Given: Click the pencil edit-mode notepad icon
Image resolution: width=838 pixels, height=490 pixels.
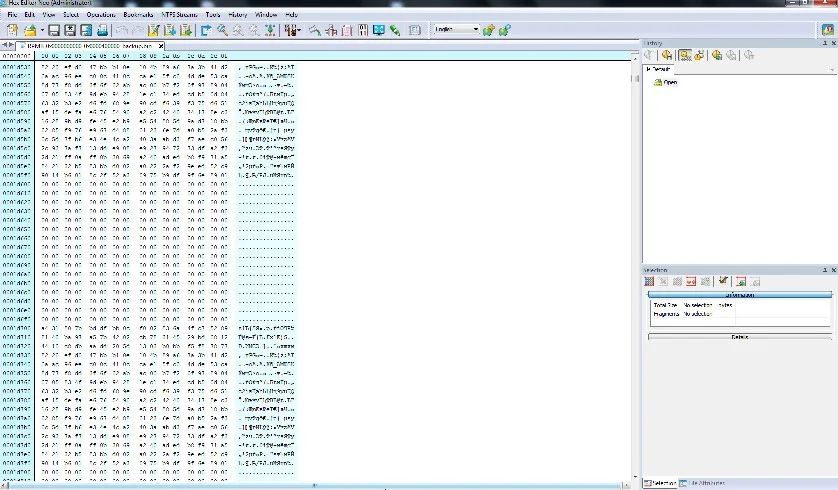Looking at the screenshot, I should [x=153, y=30].
